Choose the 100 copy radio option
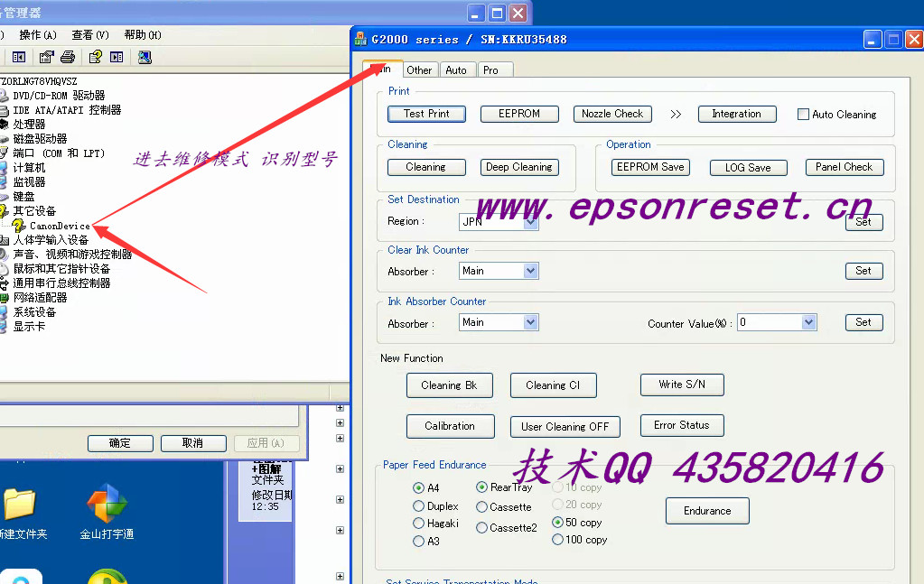The width and height of the screenshot is (924, 584). (x=557, y=540)
